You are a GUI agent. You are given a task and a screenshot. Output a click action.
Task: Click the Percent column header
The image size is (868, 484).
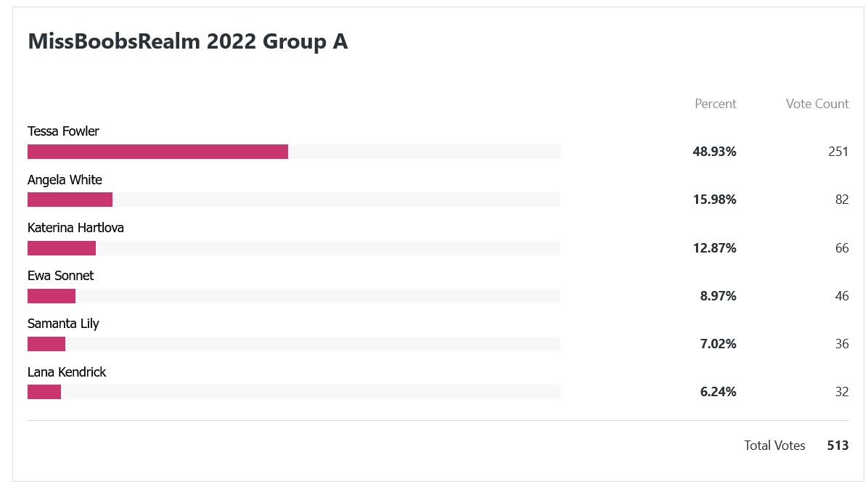(x=715, y=104)
